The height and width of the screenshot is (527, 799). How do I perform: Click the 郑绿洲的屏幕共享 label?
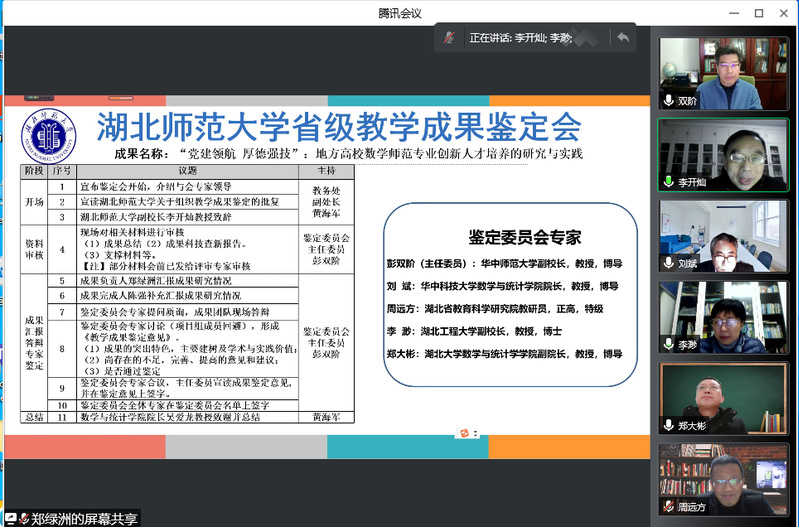click(84, 518)
